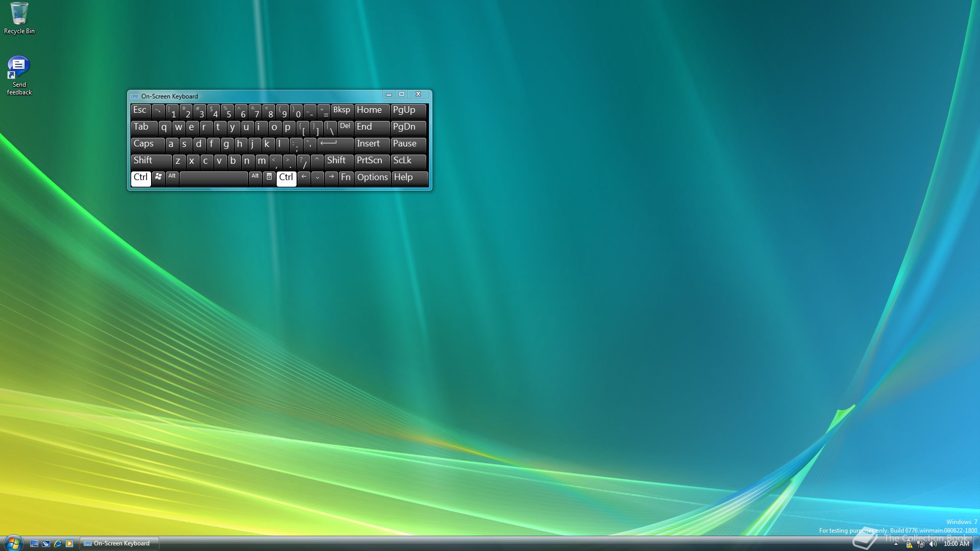Click the End key
This screenshot has width=980, height=551.
(372, 128)
